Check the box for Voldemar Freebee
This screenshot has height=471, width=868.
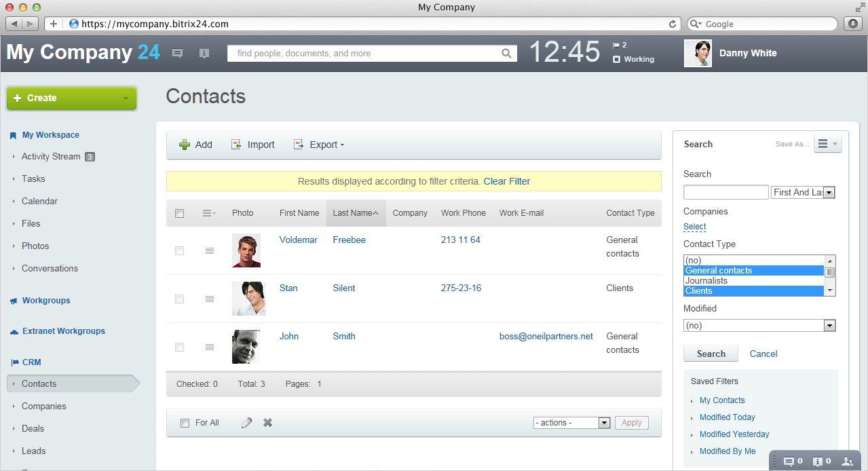[180, 250]
